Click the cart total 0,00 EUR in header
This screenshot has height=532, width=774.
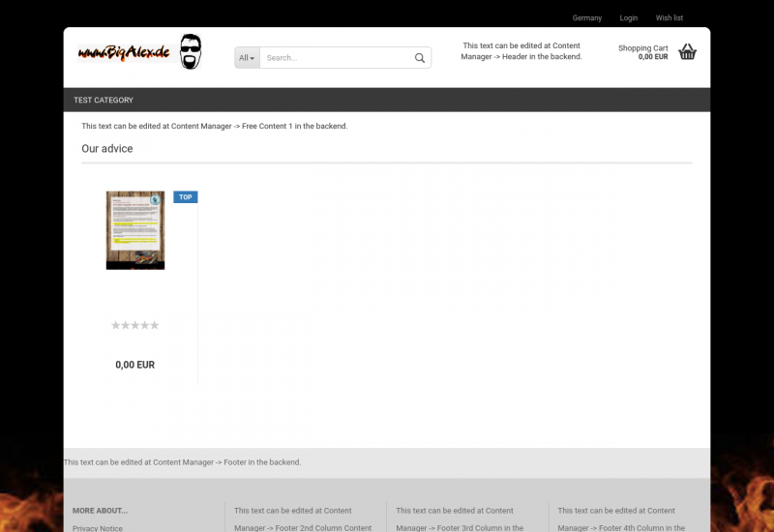tap(652, 57)
